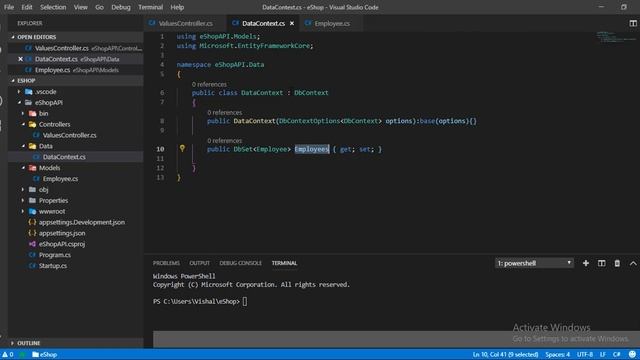The image size is (640, 360).
Task: Click LF end-of-line selector
Action: pyautogui.click(x=602, y=354)
